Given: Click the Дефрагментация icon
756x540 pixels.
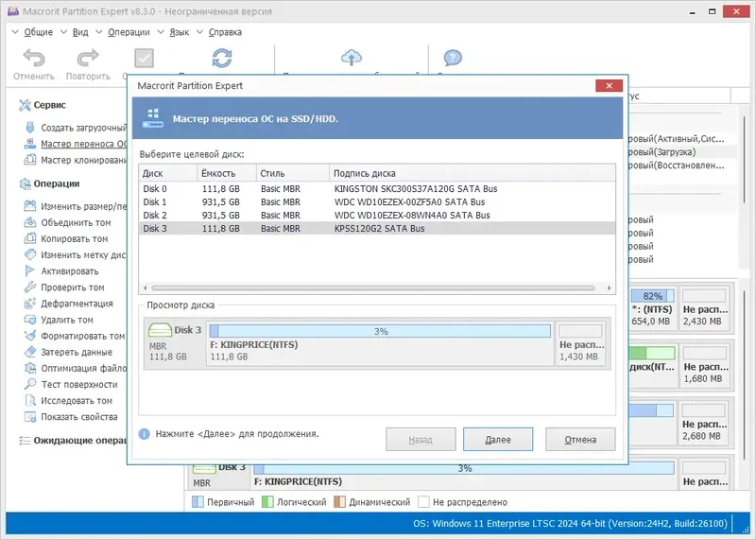Looking at the screenshot, I should click(30, 303).
